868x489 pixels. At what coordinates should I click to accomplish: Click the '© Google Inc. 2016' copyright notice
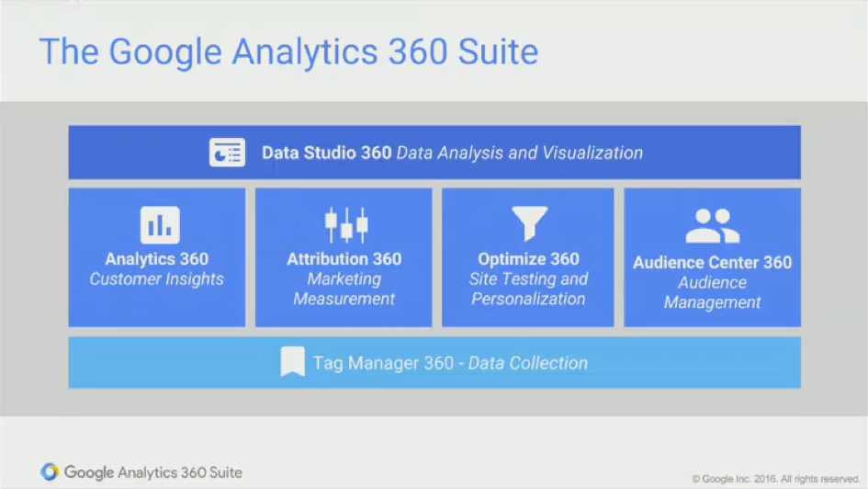click(x=775, y=479)
